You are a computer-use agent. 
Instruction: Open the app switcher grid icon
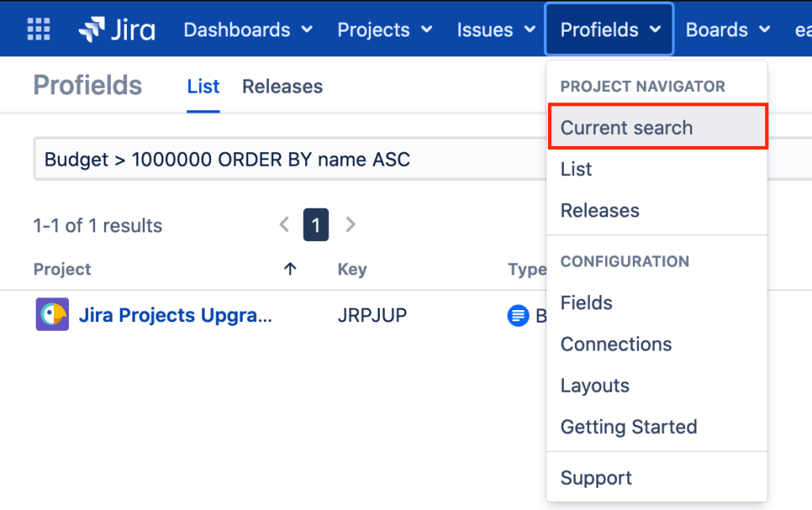pyautogui.click(x=38, y=29)
